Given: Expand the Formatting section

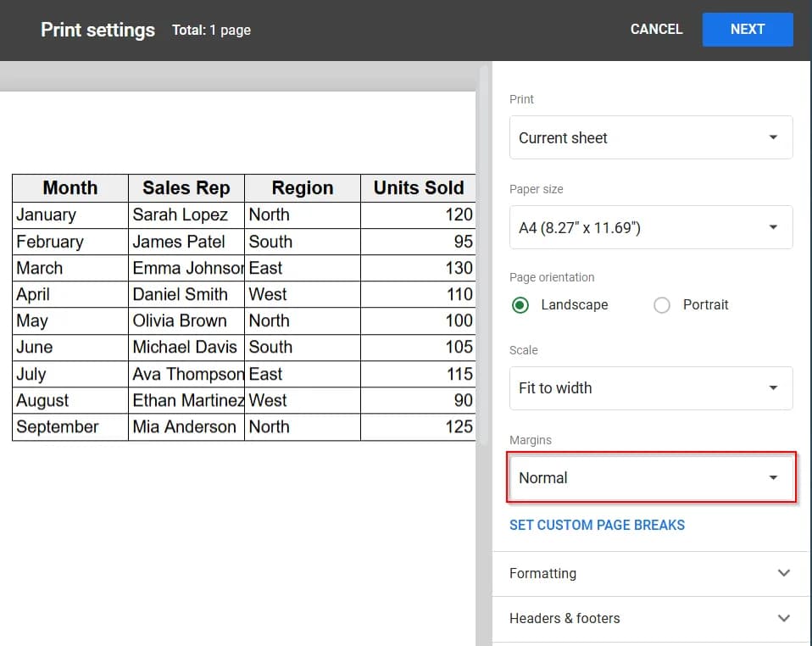Looking at the screenshot, I should point(650,573).
